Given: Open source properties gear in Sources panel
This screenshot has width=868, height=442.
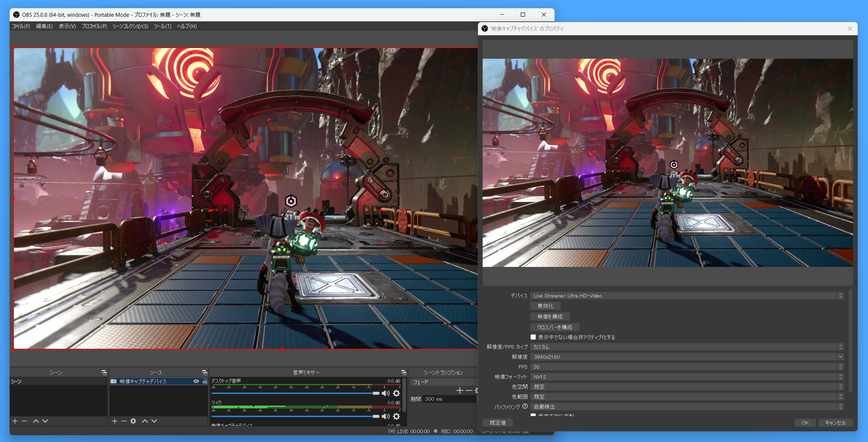Looking at the screenshot, I should [x=133, y=421].
